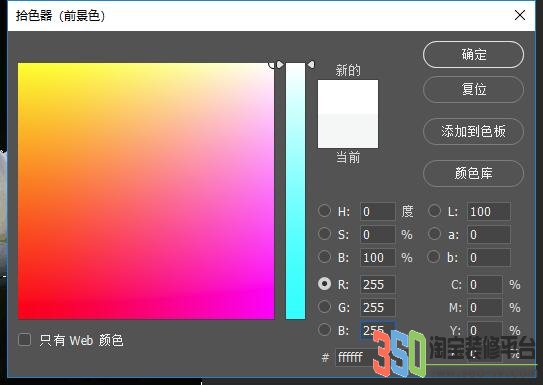Click 确定 to confirm the color

pyautogui.click(x=473, y=54)
